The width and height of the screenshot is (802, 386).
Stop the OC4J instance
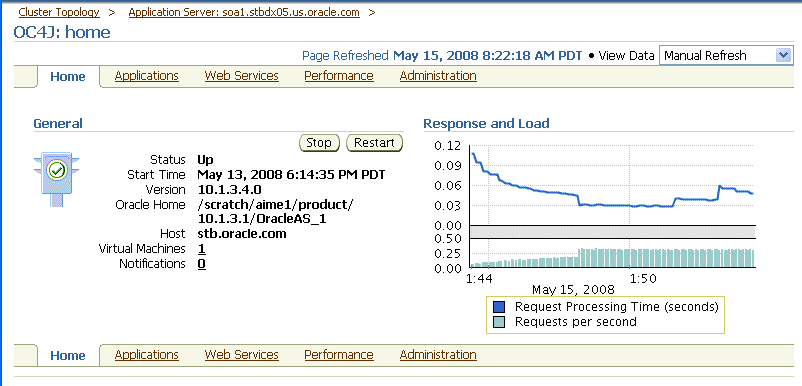[319, 143]
